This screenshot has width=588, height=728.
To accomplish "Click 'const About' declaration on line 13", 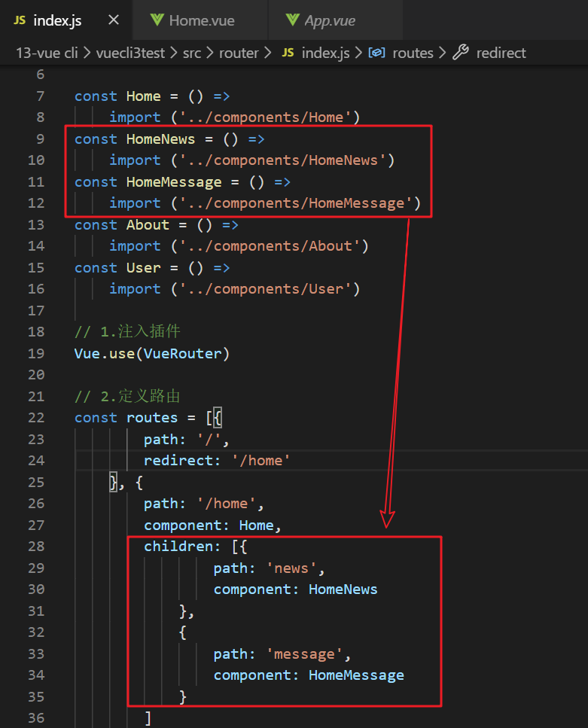I will [122, 225].
